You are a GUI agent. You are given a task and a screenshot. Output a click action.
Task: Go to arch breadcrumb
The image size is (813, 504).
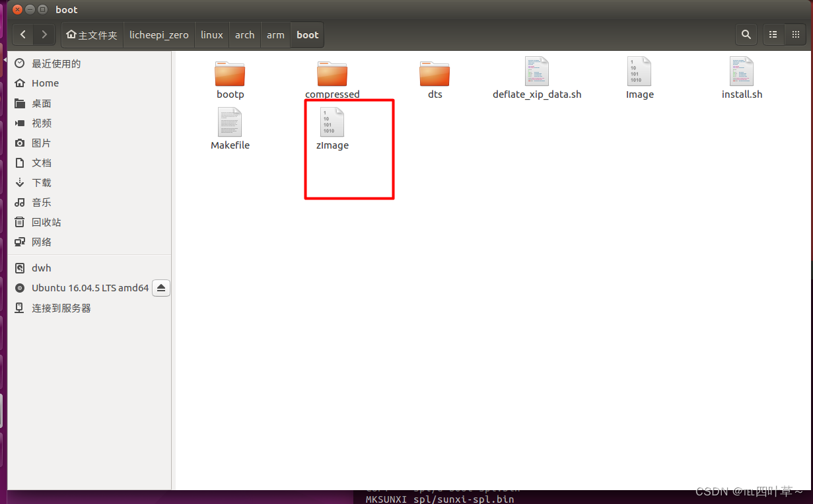[x=244, y=35]
